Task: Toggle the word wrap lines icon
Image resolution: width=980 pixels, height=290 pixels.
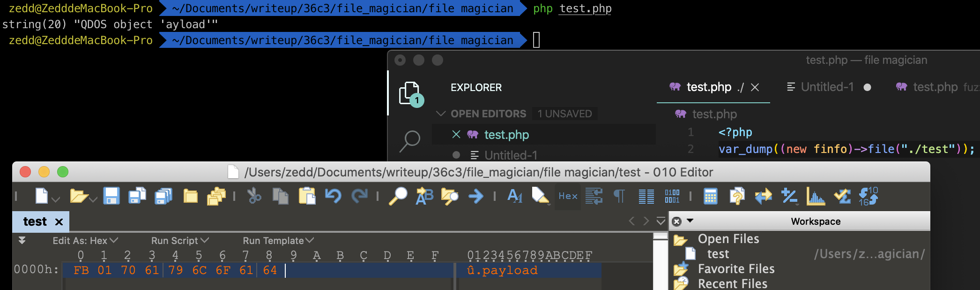Action: [594, 196]
